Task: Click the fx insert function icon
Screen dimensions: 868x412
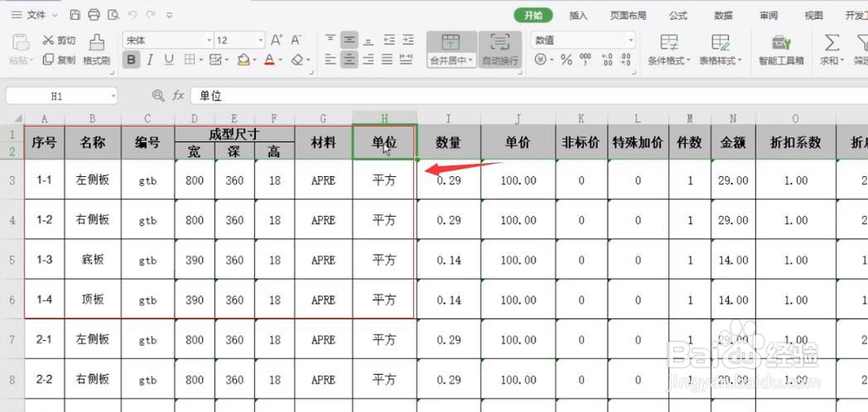Action: [178, 95]
